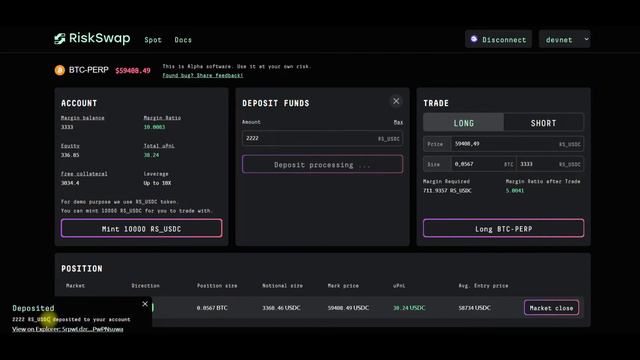Click the 59408.49 USDC mark price cell
The width and height of the screenshot is (640, 360).
pyautogui.click(x=348, y=308)
